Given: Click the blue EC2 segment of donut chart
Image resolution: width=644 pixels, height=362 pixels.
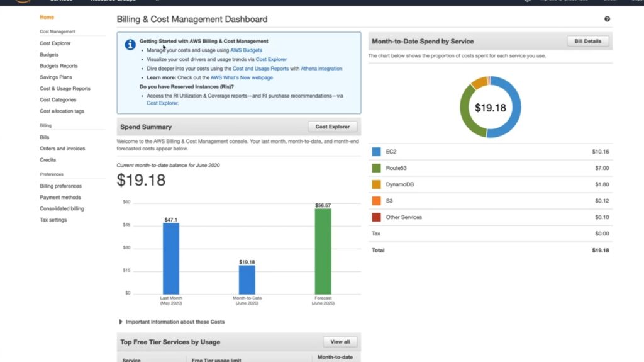Looking at the screenshot, I should point(516,107).
